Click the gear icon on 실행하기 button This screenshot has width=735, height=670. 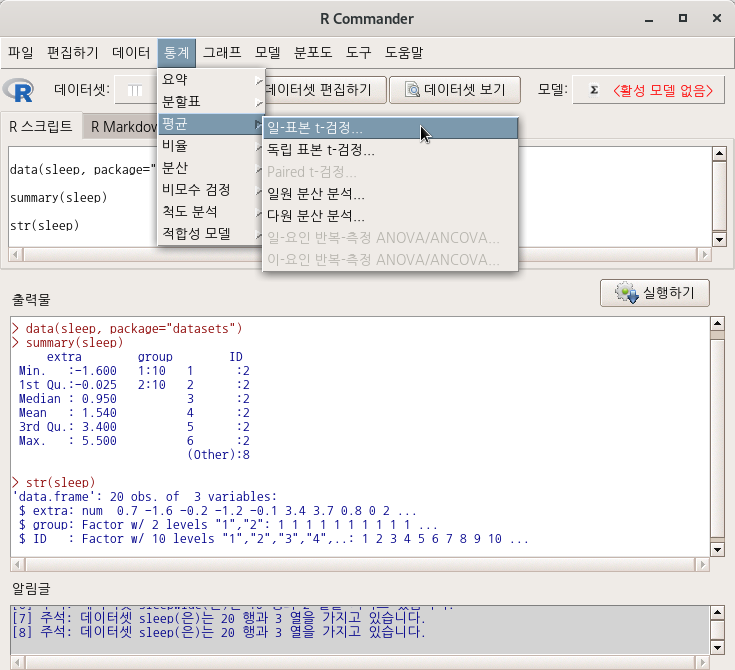coord(626,293)
